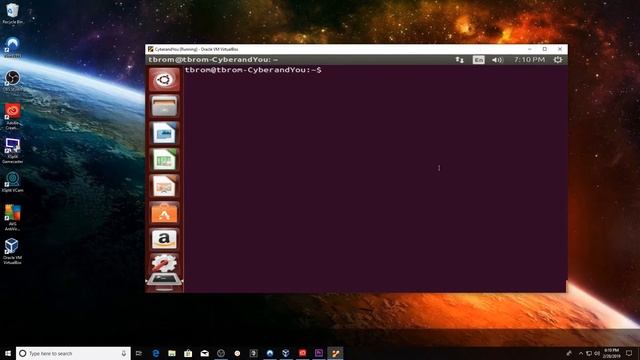Switch to VirtualBox cube icon in taskbar
This screenshot has width=640, height=360.
click(286, 353)
